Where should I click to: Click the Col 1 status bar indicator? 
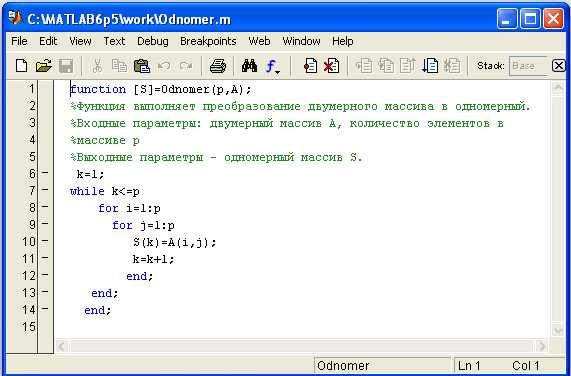tap(525, 365)
